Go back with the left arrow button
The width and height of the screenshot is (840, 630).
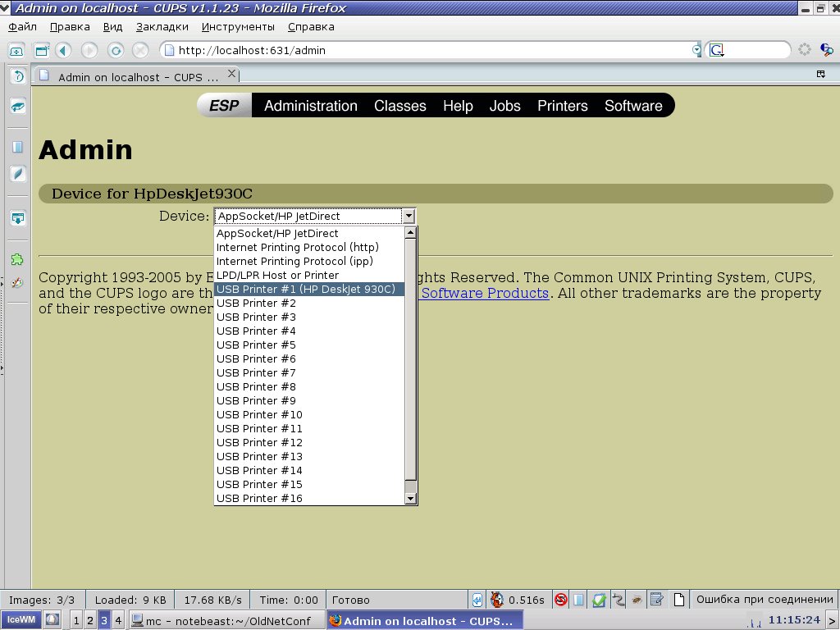(64, 50)
